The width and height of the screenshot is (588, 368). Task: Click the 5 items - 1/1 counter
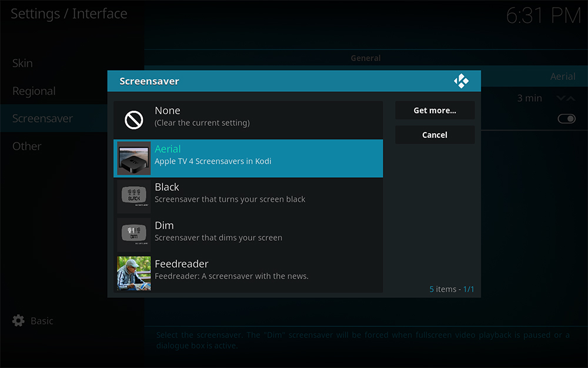click(452, 289)
